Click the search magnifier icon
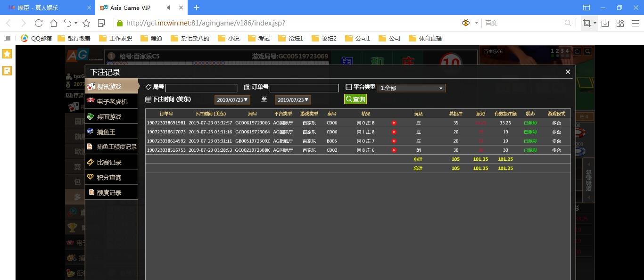The width and height of the screenshot is (644, 280). coord(568,23)
